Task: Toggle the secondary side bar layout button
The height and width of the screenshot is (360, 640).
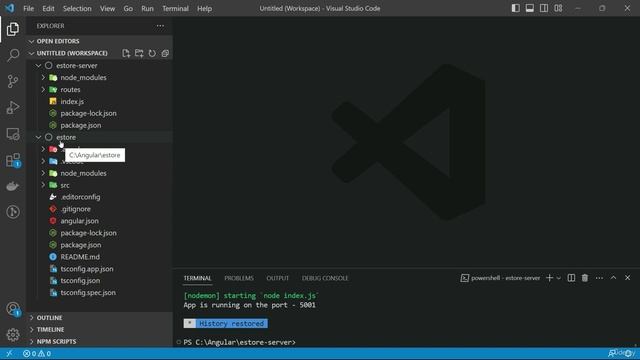Action: 544,8
